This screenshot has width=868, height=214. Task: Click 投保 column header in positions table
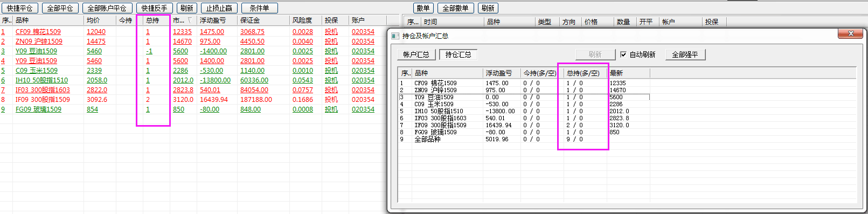pyautogui.click(x=335, y=20)
